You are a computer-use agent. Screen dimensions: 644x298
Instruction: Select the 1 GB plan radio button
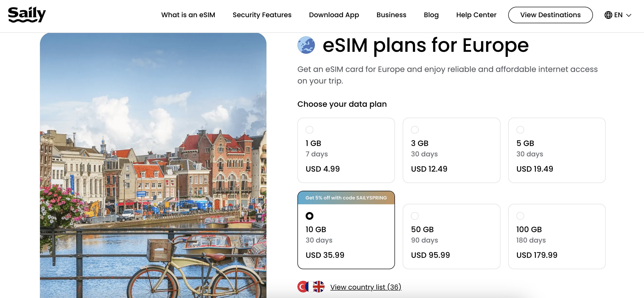tap(309, 130)
